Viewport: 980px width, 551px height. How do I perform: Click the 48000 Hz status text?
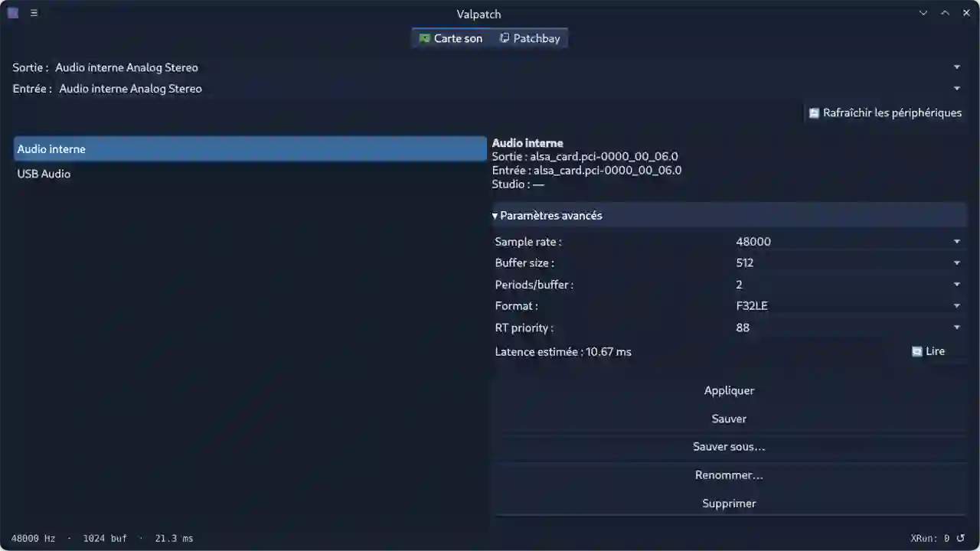[x=34, y=539]
